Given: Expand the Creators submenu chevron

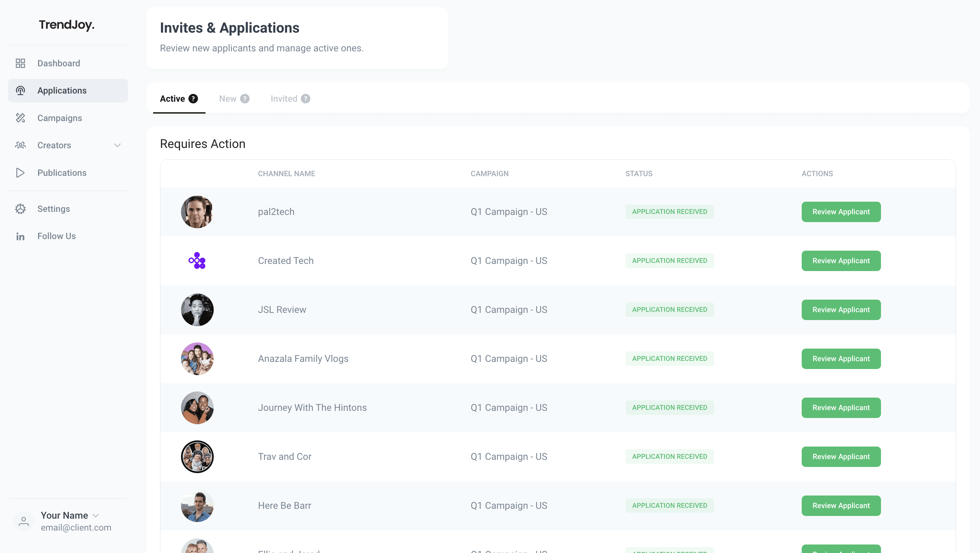Looking at the screenshot, I should tap(117, 145).
